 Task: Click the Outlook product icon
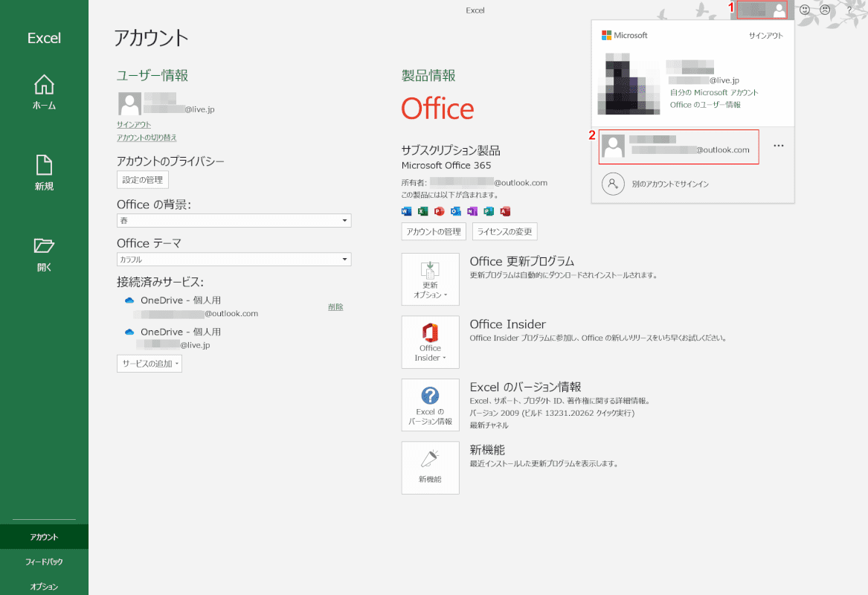pyautogui.click(x=456, y=211)
